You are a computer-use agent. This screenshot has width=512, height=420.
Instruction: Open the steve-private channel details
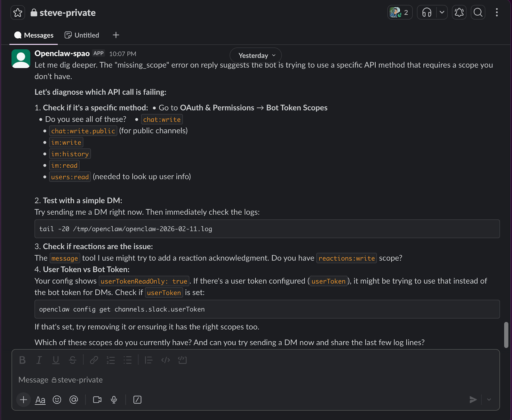coord(63,13)
